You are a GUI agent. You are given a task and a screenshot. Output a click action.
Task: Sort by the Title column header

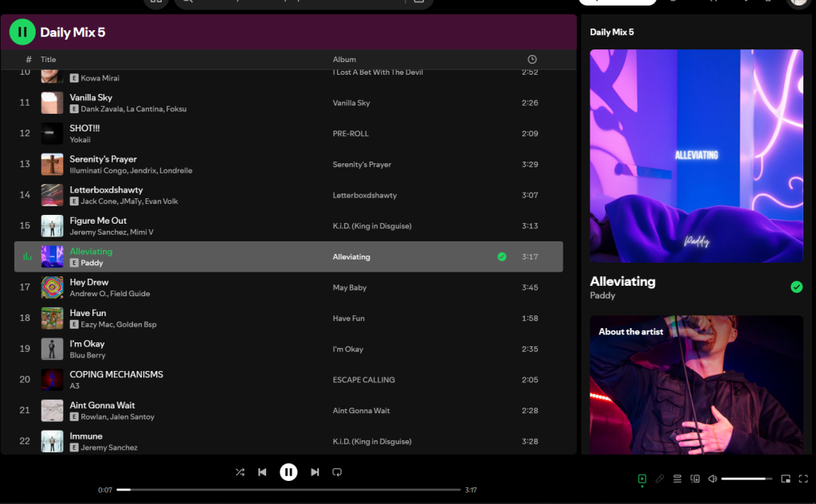(x=49, y=59)
